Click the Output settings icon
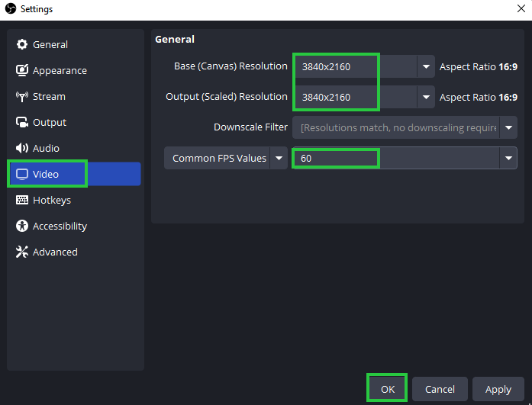 22,123
